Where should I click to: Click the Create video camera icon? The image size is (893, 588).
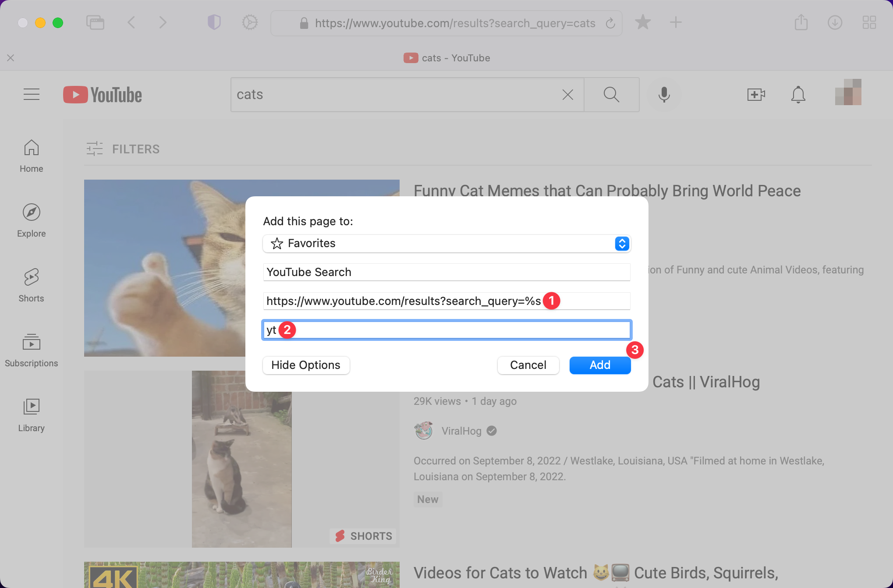point(756,95)
